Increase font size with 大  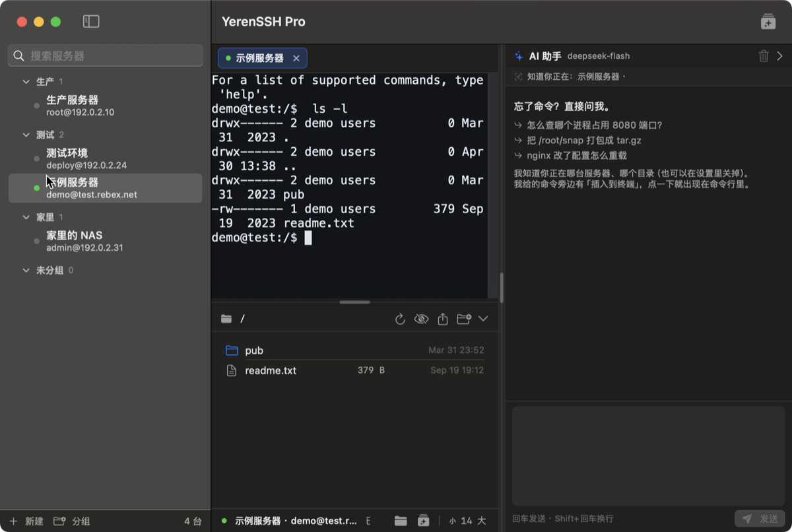click(481, 521)
